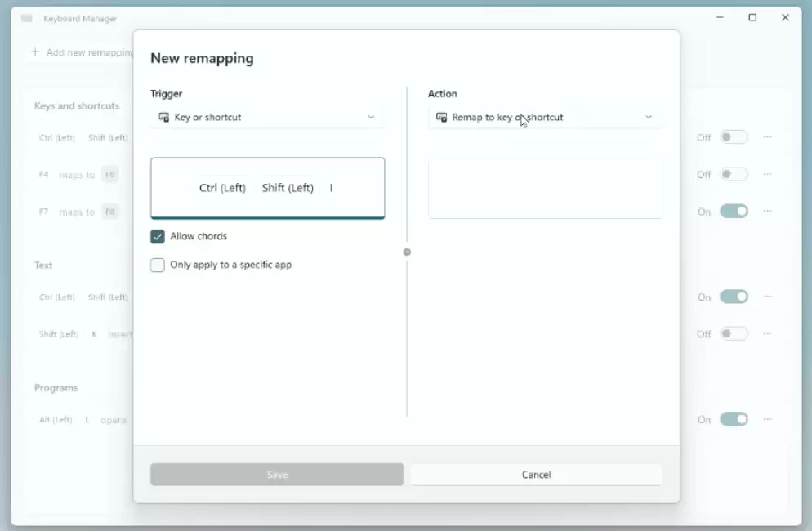812x531 pixels.
Task: Enable Only apply to a specific app
Action: 158,265
